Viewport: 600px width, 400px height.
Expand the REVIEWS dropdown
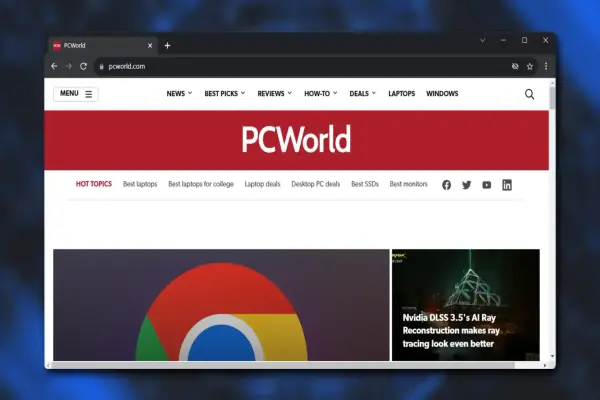click(274, 93)
